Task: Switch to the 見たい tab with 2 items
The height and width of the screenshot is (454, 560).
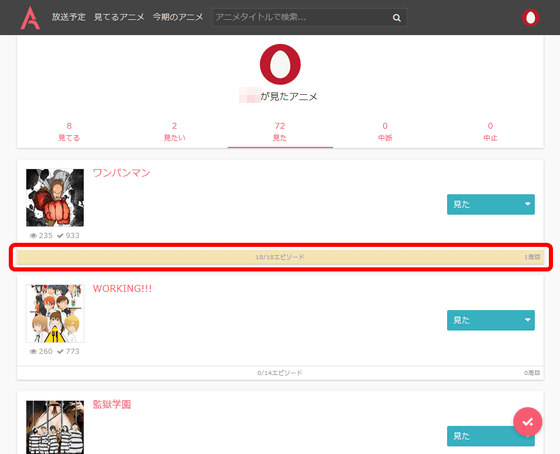Action: point(174,132)
